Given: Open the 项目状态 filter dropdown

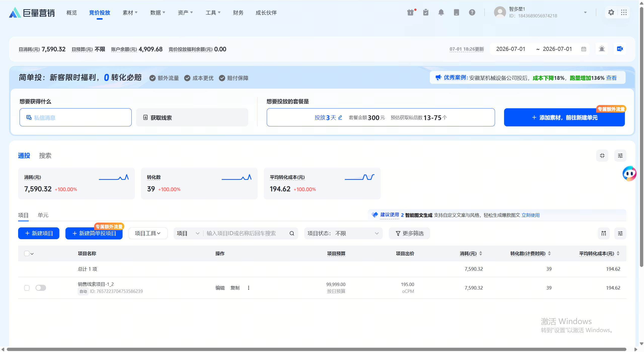Looking at the screenshot, I should (x=343, y=233).
